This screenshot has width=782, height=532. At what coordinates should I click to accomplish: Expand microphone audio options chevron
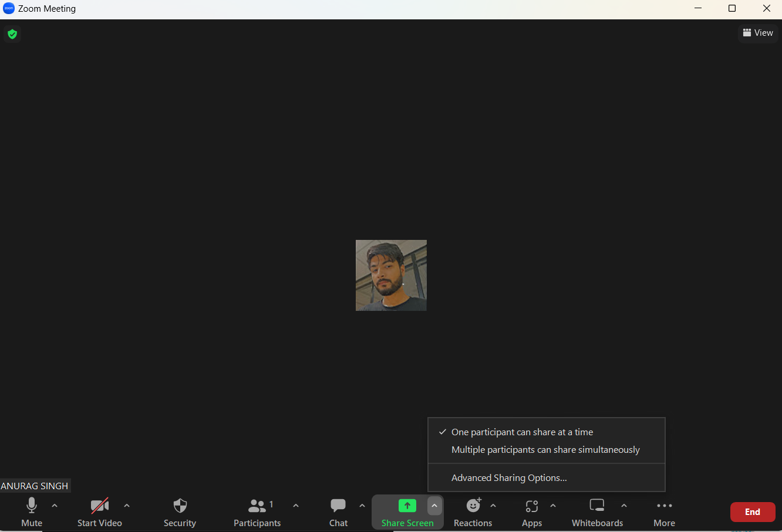coord(54,505)
